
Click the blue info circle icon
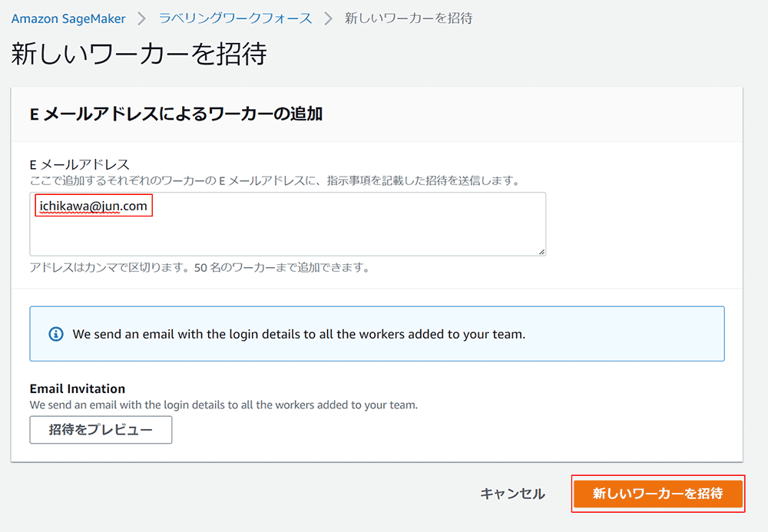point(56,334)
